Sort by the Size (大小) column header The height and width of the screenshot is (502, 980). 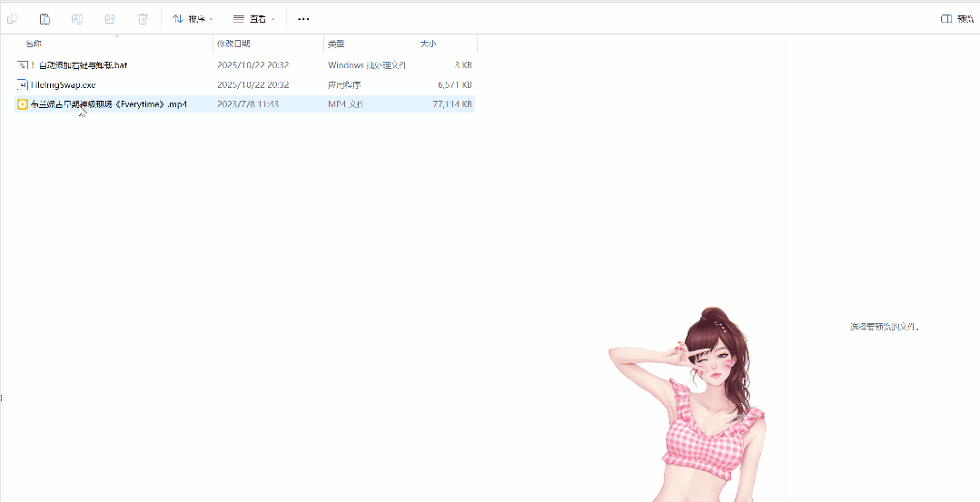pyautogui.click(x=428, y=44)
